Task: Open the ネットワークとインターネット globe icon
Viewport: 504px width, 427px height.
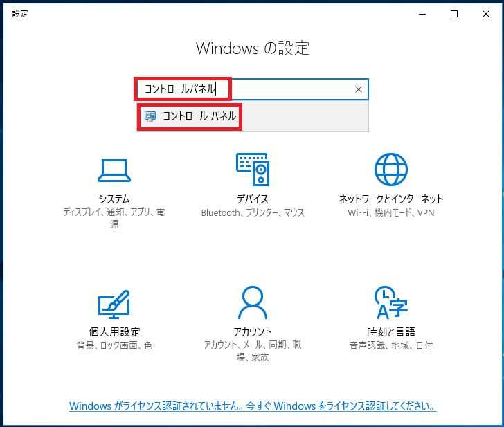Action: tap(391, 170)
